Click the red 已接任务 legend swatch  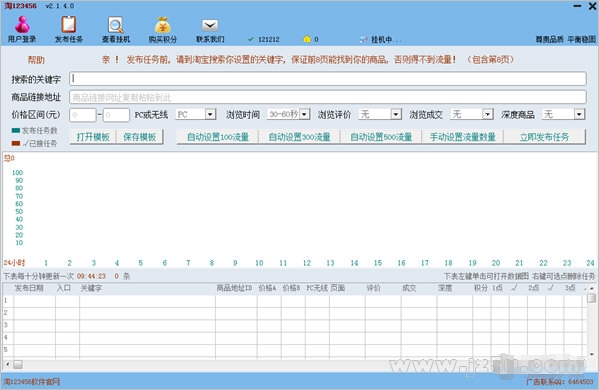click(x=16, y=143)
